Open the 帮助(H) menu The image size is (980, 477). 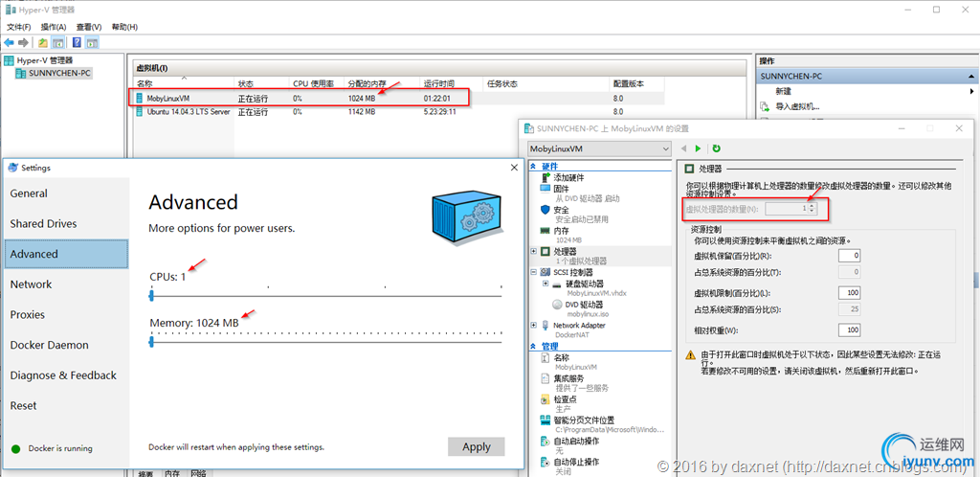(124, 27)
